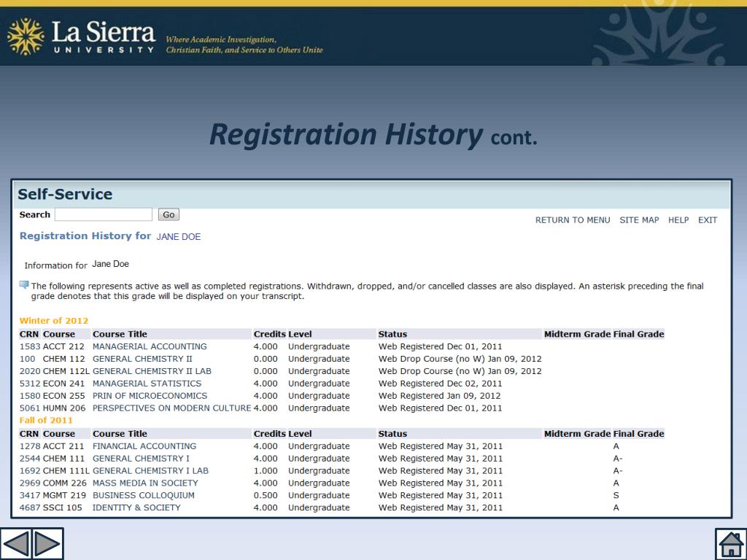Screen dimensions: 747x560
Task: Click the JANE DOE name heading
Action: [x=179, y=237]
